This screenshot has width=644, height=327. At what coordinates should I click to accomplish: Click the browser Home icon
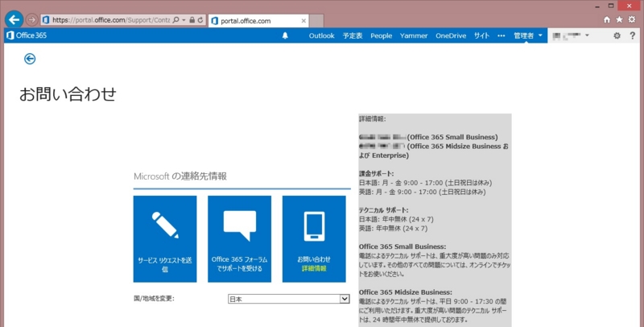point(607,19)
